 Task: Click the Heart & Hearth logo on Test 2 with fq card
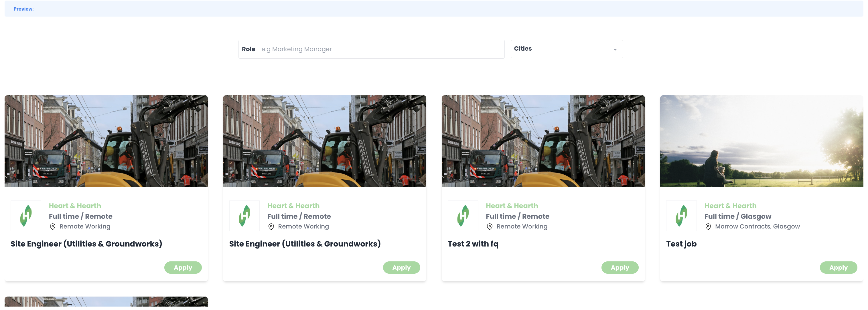tap(463, 216)
